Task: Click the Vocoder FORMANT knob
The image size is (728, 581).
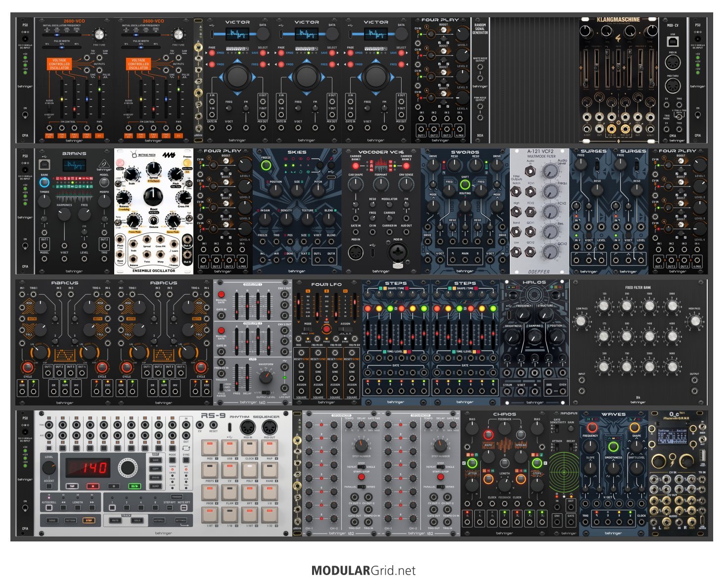Action: (x=381, y=184)
